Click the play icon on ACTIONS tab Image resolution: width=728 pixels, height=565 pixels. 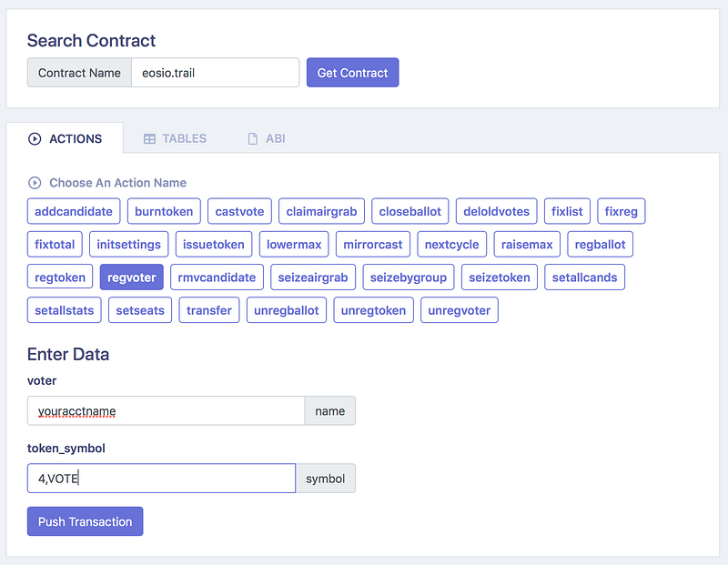pos(35,139)
